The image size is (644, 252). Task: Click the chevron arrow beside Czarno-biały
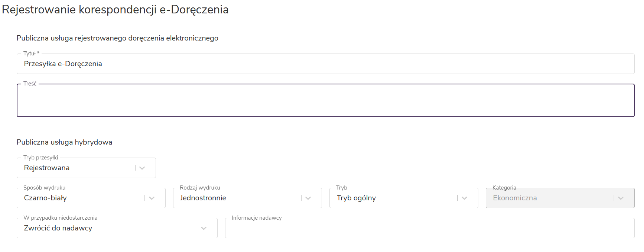[152, 198]
